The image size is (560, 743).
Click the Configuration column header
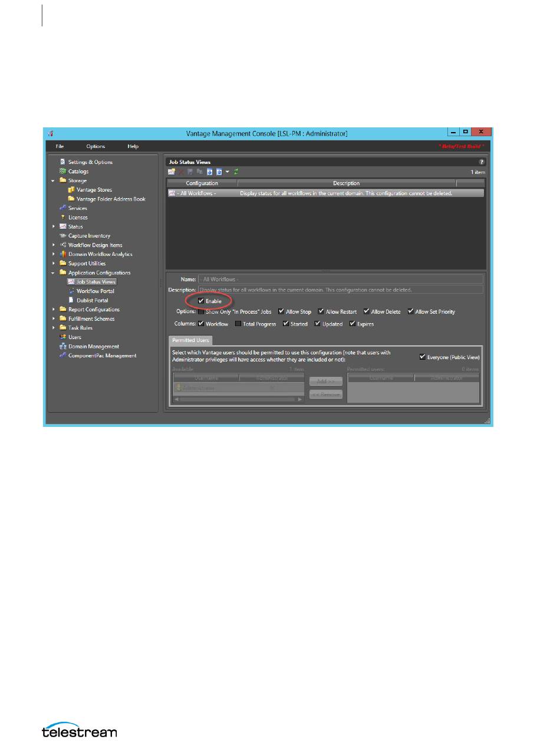pyautogui.click(x=202, y=183)
